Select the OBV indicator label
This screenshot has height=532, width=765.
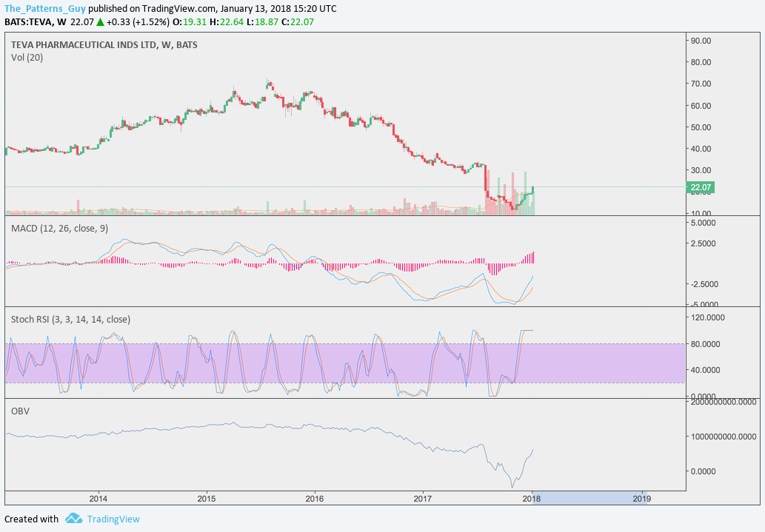(20, 411)
